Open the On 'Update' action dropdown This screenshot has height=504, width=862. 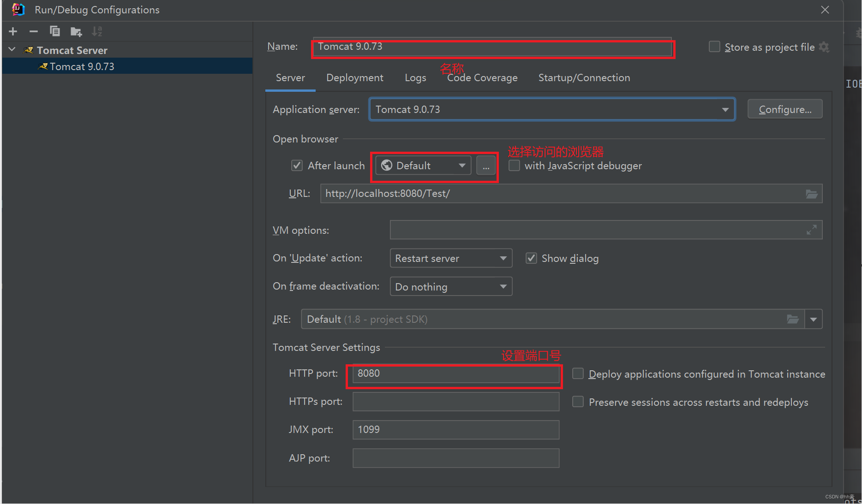point(451,258)
